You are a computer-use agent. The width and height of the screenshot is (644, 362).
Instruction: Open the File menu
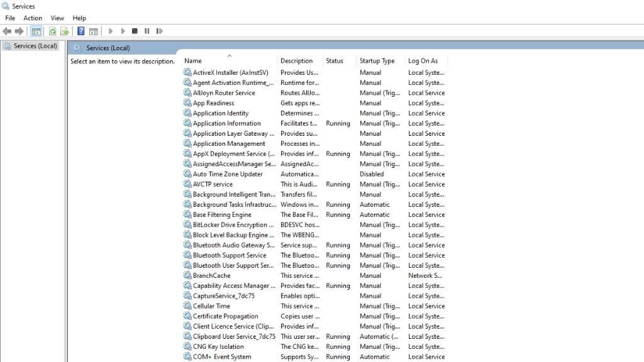10,18
